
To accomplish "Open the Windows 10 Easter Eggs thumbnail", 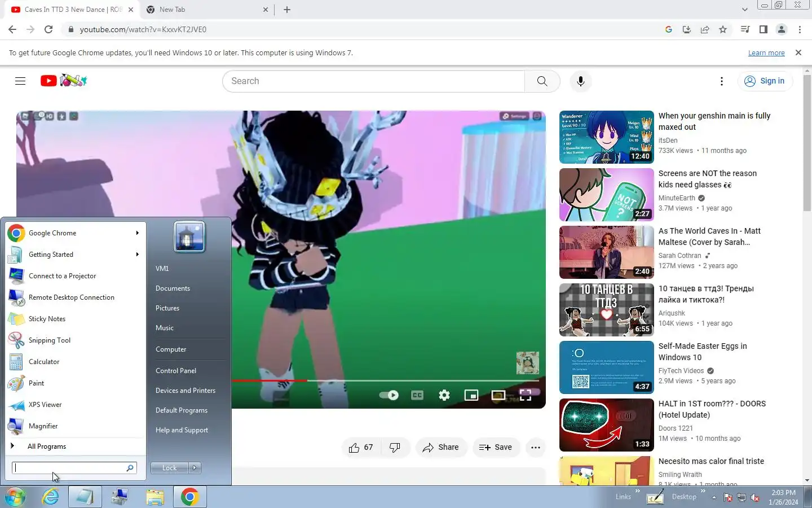I will point(606,367).
